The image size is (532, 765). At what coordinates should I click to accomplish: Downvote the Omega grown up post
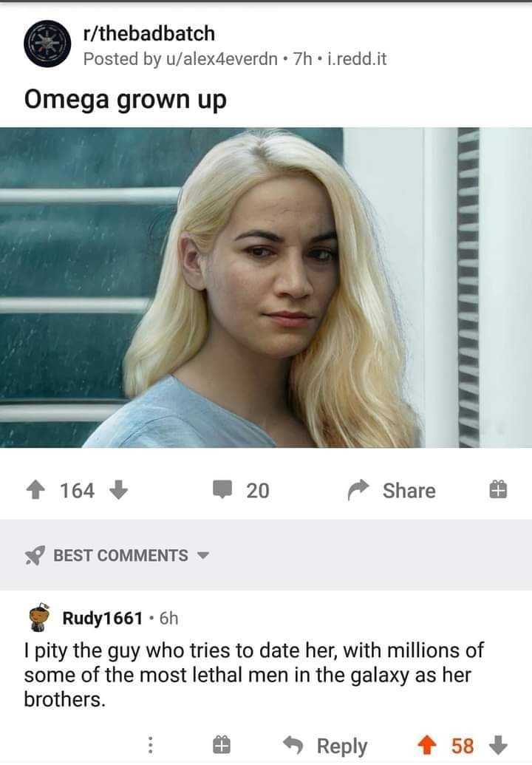click(x=118, y=490)
